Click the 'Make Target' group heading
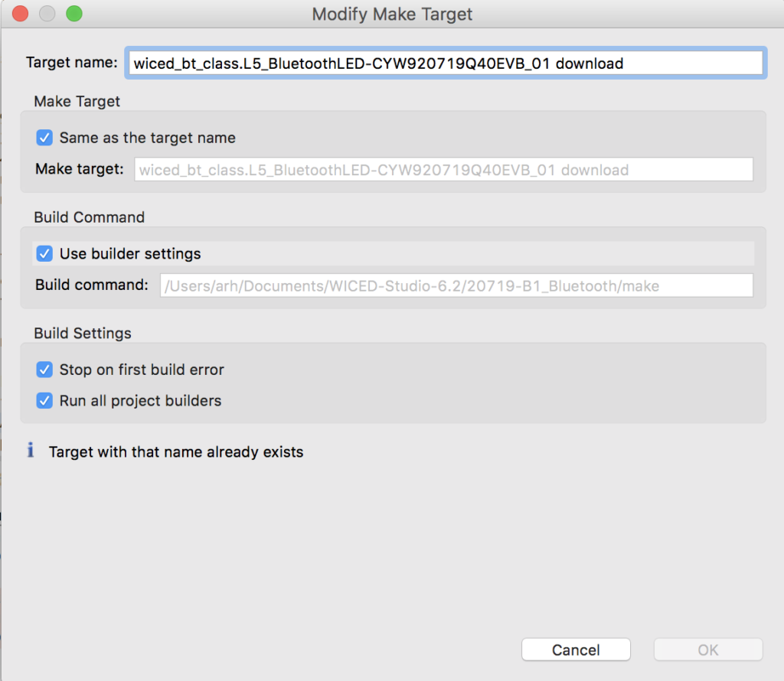784x681 pixels. pos(77,102)
